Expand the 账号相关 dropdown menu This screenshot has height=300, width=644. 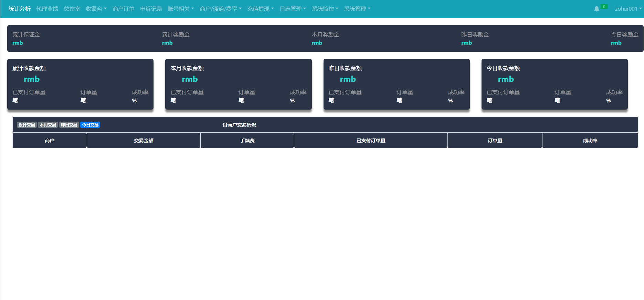[181, 9]
